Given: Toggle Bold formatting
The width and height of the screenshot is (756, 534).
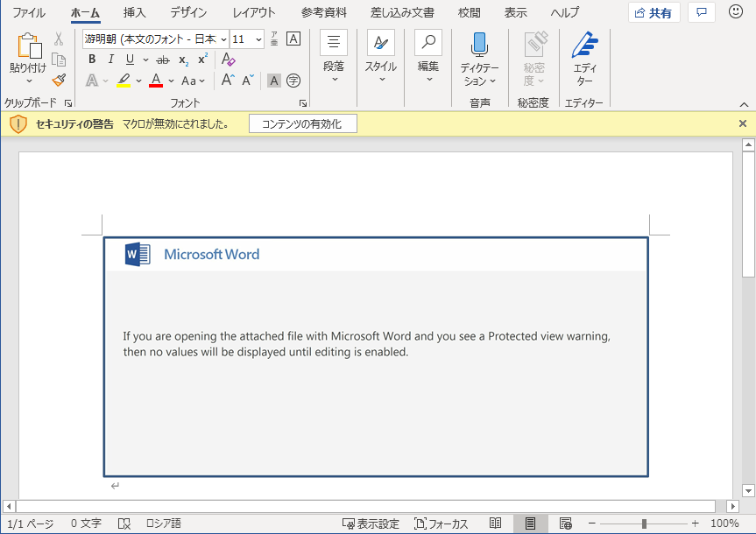Looking at the screenshot, I should coord(92,60).
